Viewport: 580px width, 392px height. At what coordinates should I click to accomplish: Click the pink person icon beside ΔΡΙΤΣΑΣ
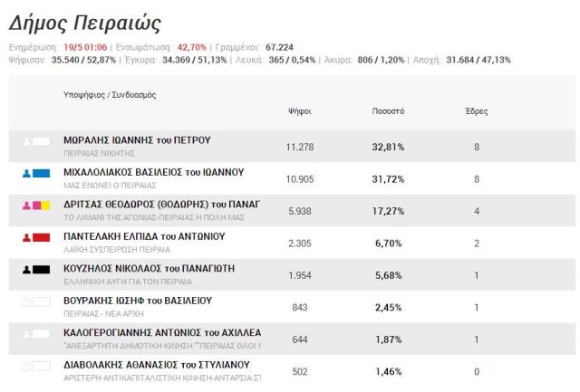(x=26, y=205)
